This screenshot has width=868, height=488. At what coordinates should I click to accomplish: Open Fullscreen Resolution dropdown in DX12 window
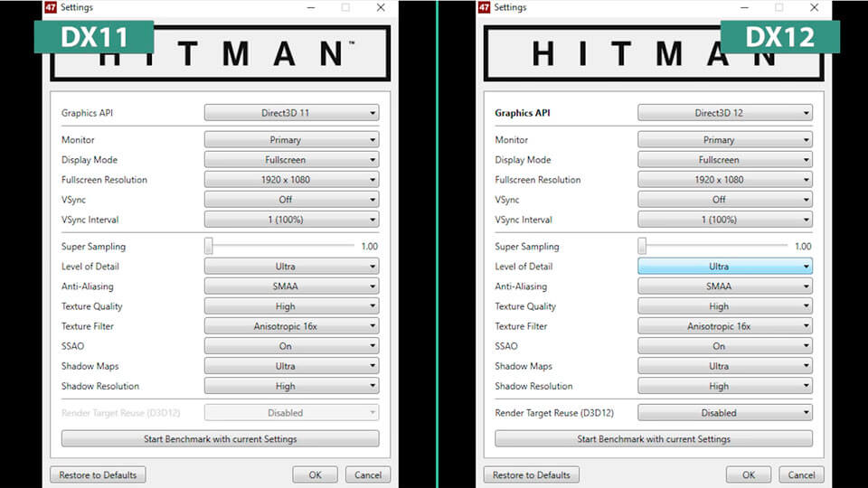[725, 180]
